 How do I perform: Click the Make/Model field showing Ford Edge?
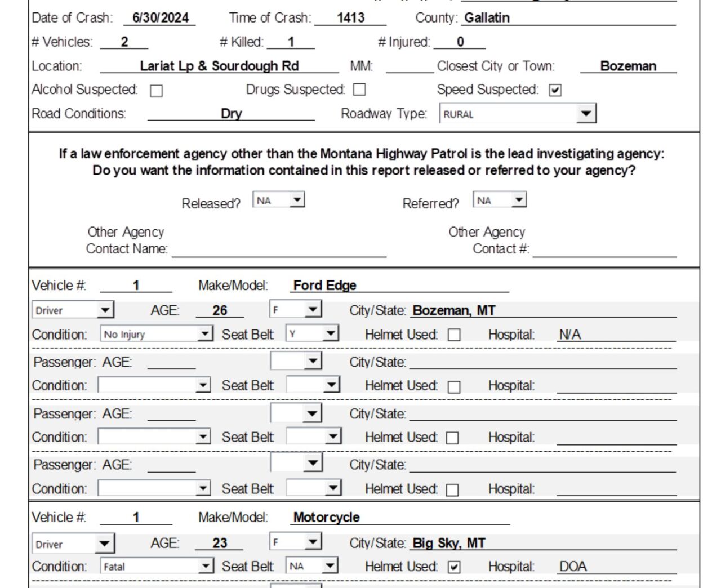400,286
